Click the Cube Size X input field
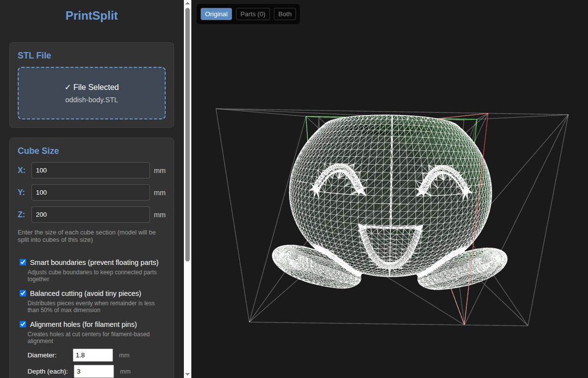Viewport: 588px width, 378px height. point(90,171)
